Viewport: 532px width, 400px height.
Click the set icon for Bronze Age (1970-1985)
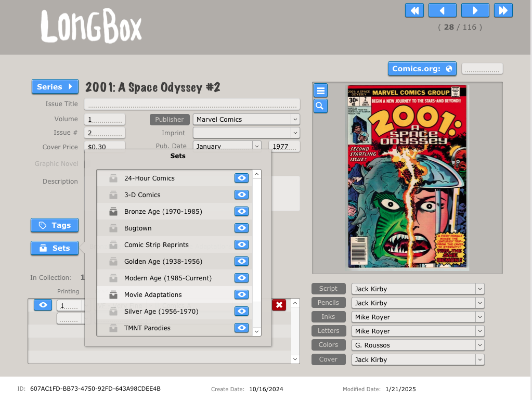click(113, 212)
